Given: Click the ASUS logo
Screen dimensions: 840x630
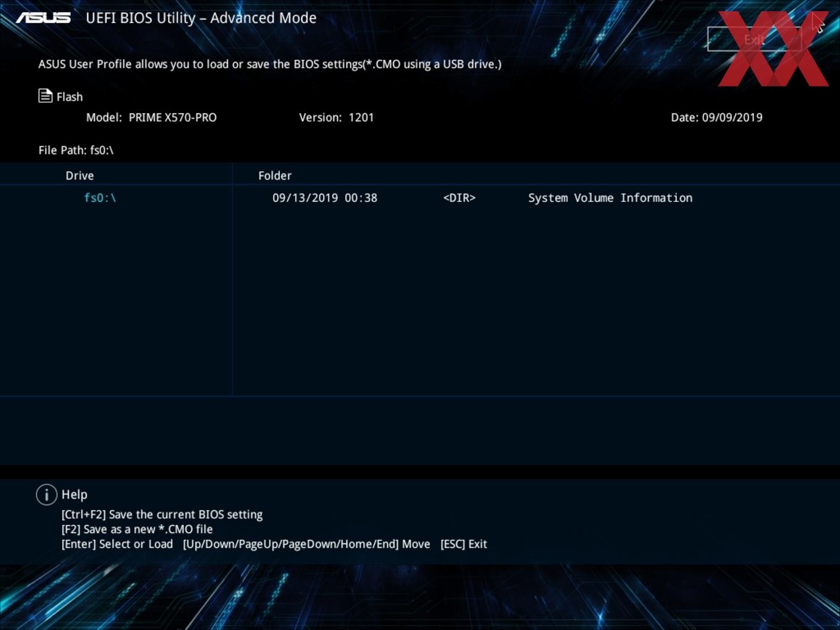Looking at the screenshot, I should 43,18.
